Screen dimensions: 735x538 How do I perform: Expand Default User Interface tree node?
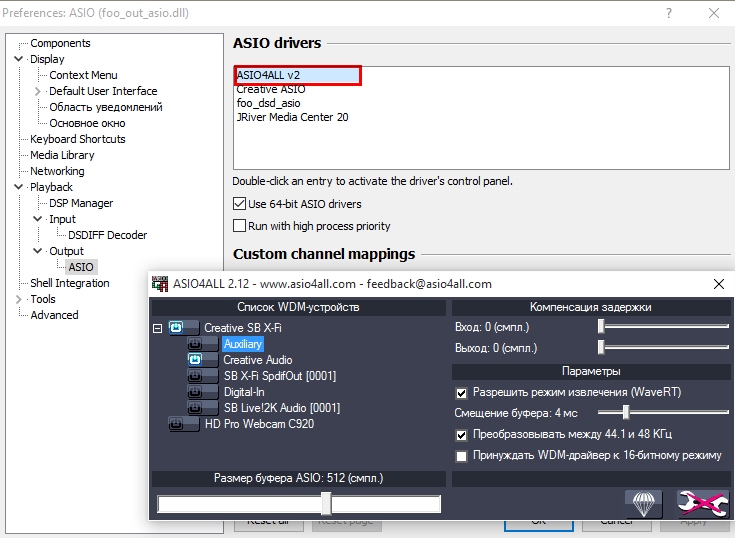pos(38,91)
